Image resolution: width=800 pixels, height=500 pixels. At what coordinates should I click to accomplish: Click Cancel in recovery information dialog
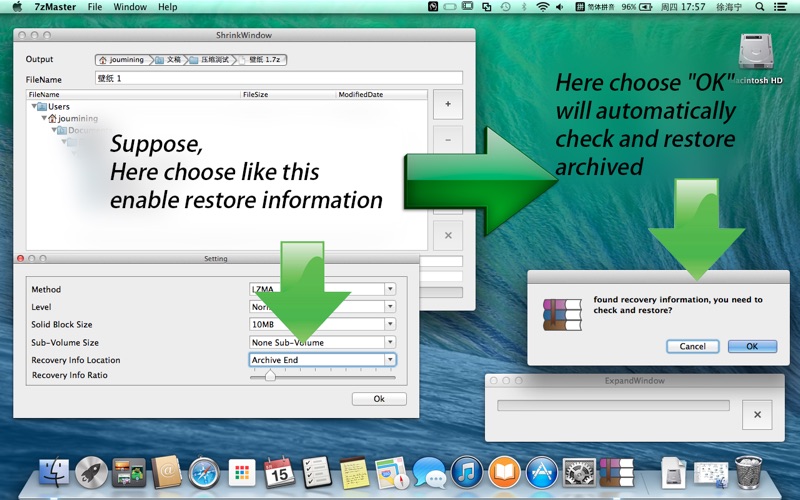[692, 346]
